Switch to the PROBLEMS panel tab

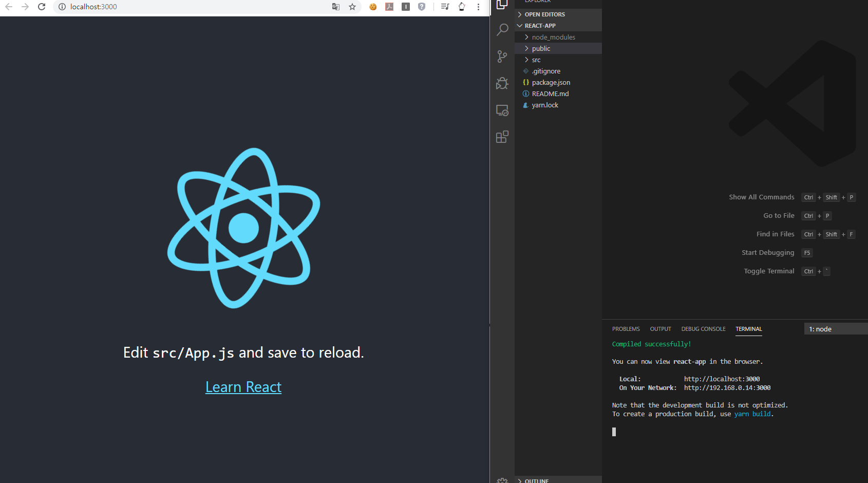click(x=626, y=329)
